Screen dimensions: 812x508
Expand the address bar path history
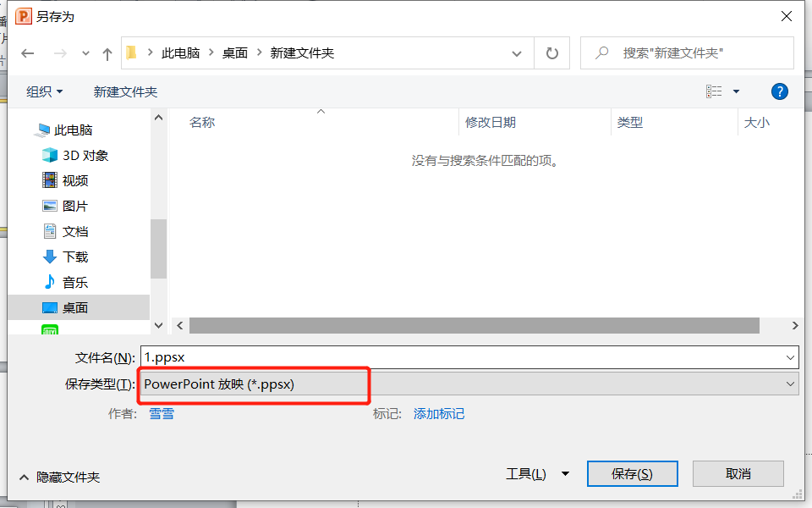click(x=518, y=53)
